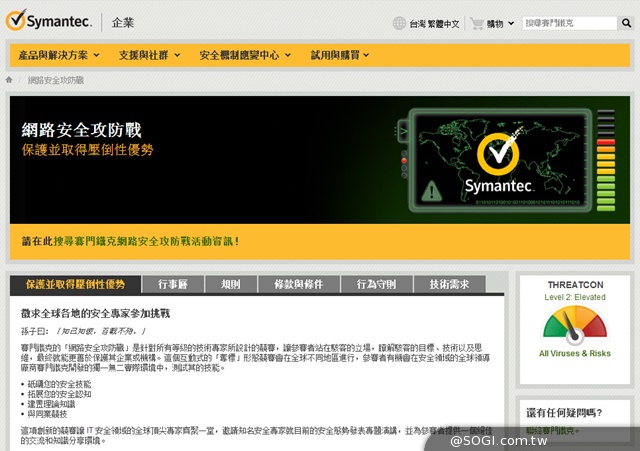
Task: Click the 網路安全攻防戰 breadcrumb link
Action: 56,80
